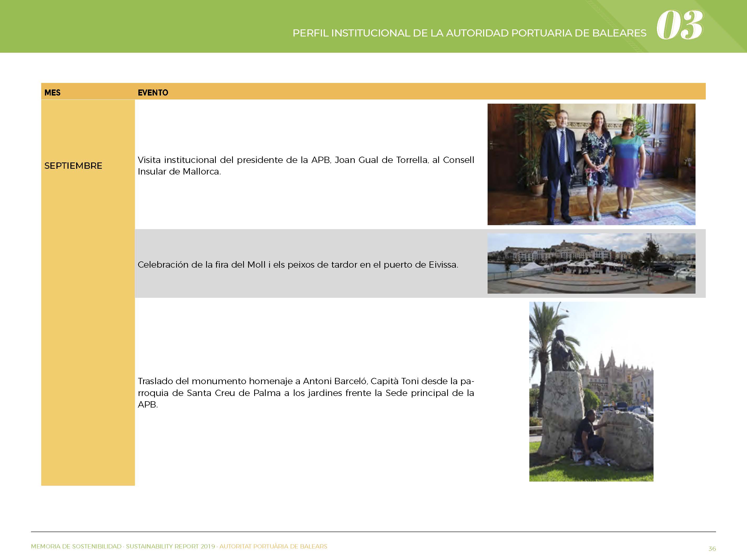Viewport: 747px width, 560px height.
Task: Click the 'MES' column header
Action: click(x=52, y=92)
